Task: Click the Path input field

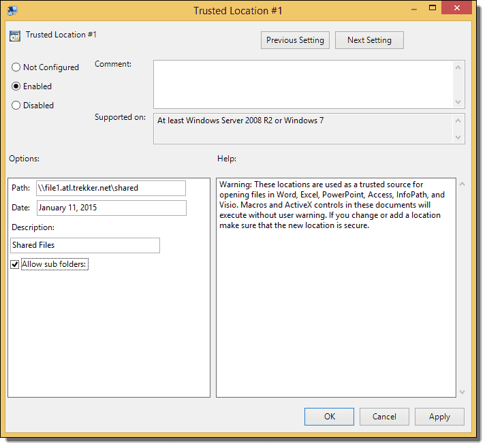Action: click(111, 189)
